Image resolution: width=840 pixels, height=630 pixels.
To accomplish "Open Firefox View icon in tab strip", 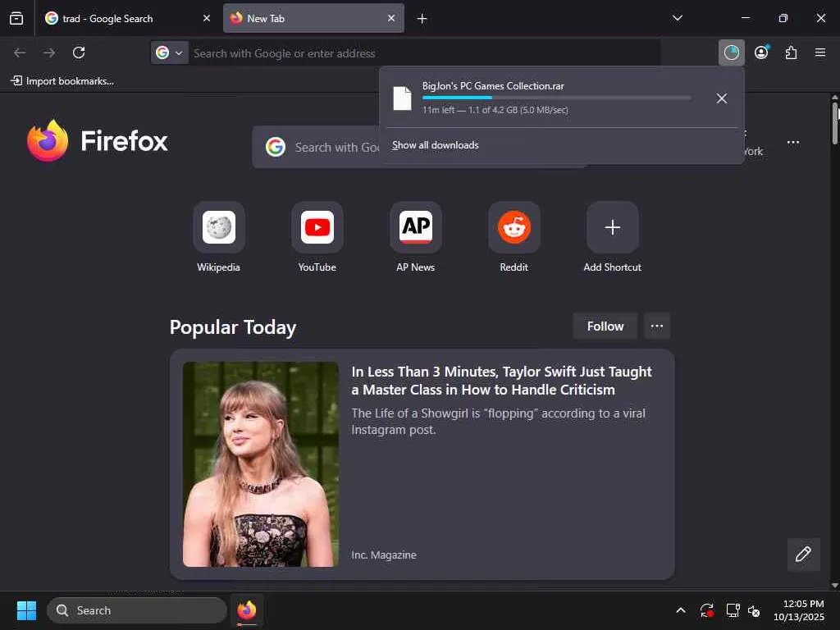I will tap(16, 18).
